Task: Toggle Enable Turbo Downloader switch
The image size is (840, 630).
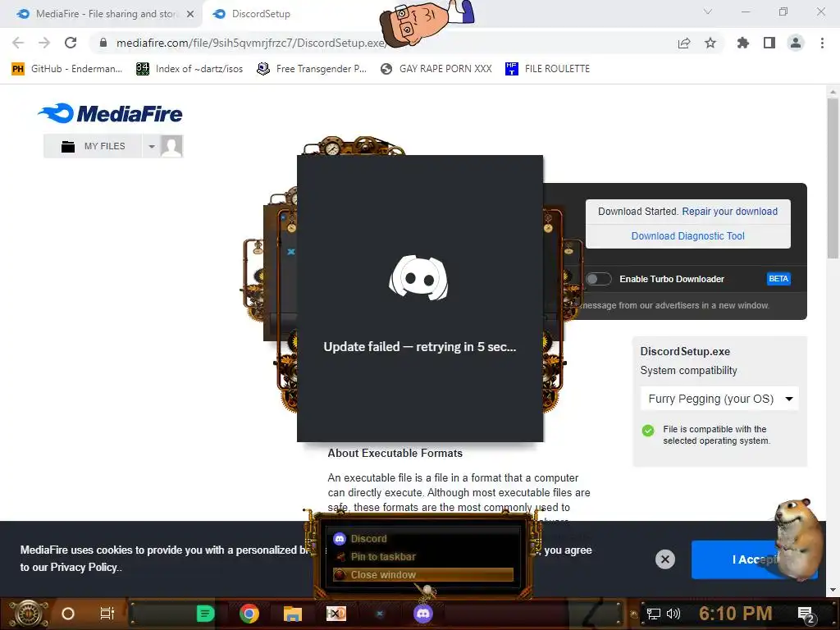Action: pyautogui.click(x=598, y=279)
